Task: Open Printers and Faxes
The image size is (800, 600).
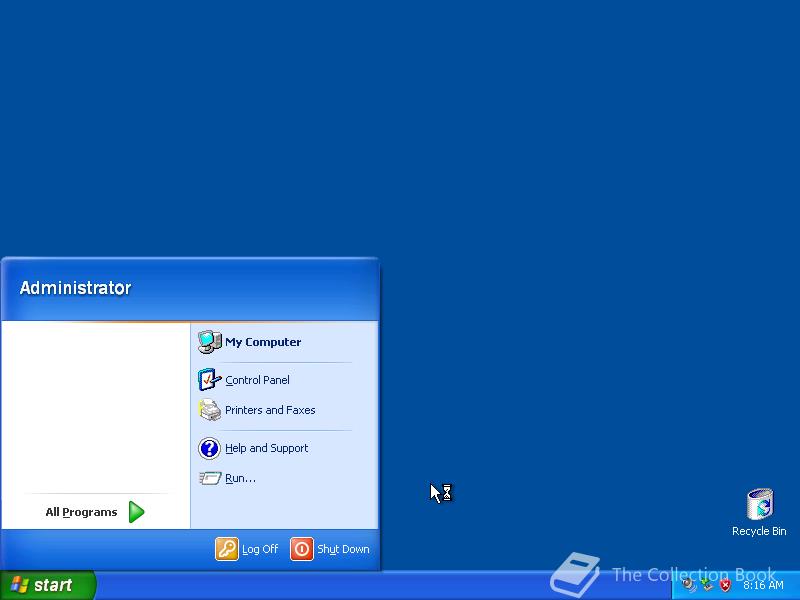Action: click(x=269, y=410)
